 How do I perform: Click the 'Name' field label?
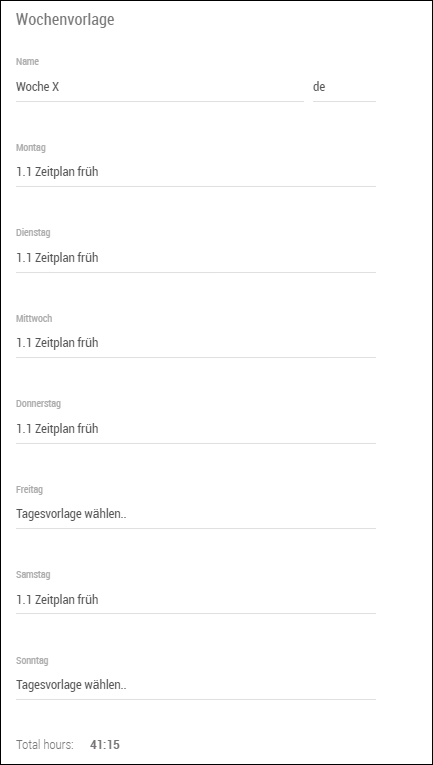coord(27,61)
